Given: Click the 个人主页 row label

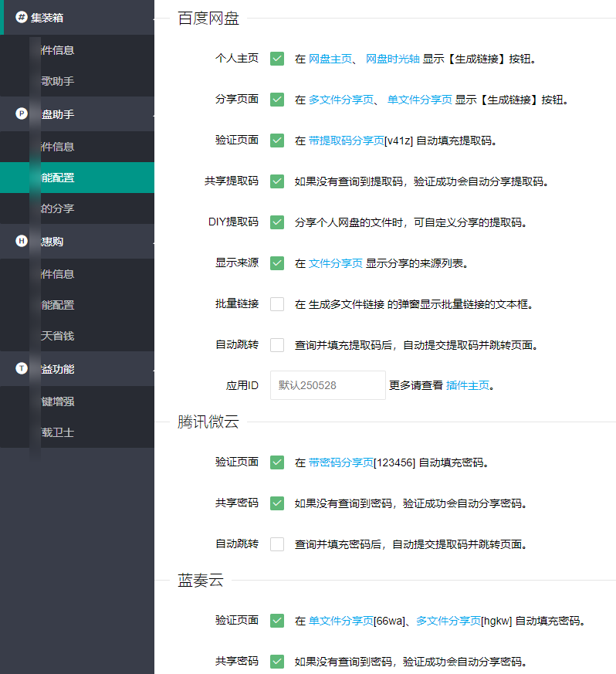Looking at the screenshot, I should pos(237,58).
